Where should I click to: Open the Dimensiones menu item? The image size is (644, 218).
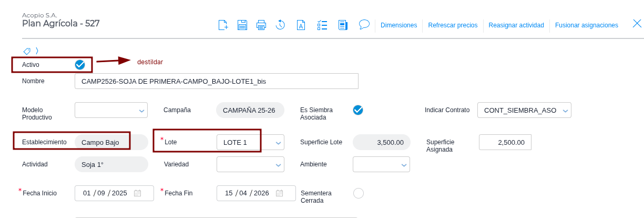click(398, 25)
